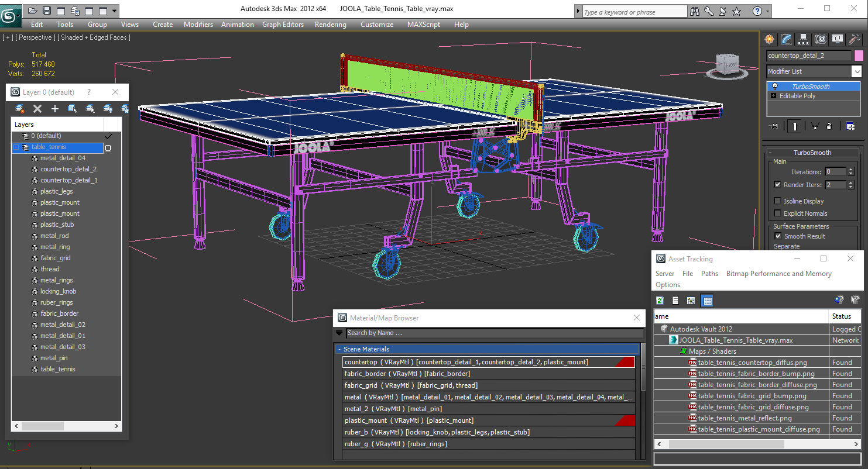Open the Motion command panel tab
This screenshot has width=868, height=469.
tap(821, 39)
